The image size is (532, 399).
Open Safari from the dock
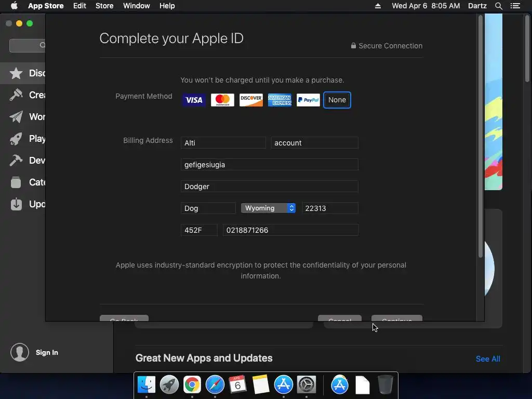tap(215, 385)
